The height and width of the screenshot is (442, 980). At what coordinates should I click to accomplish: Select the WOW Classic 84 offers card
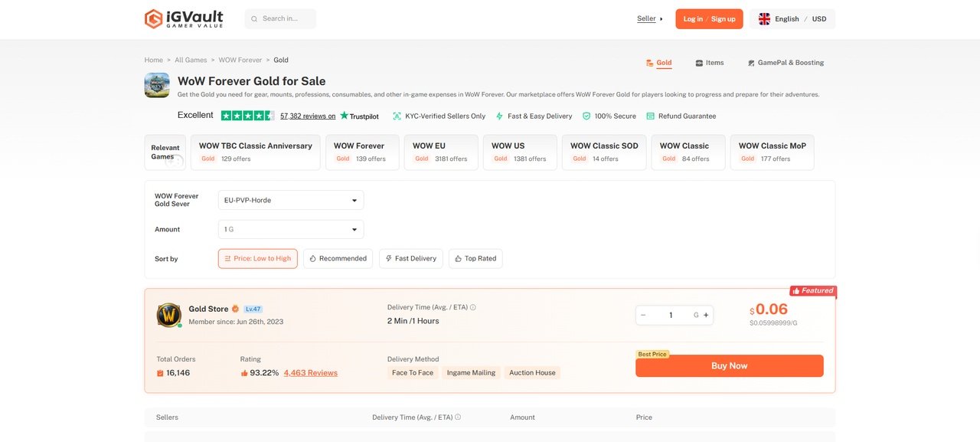click(x=688, y=152)
